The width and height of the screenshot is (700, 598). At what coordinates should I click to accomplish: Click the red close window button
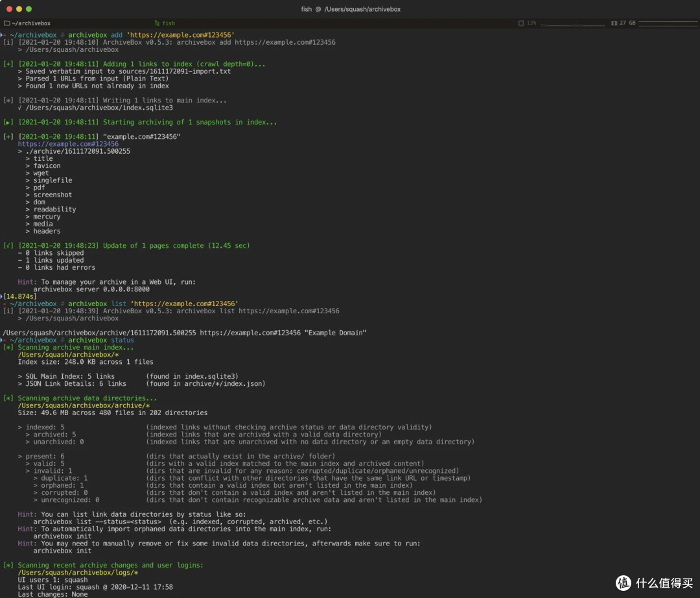tap(9, 9)
